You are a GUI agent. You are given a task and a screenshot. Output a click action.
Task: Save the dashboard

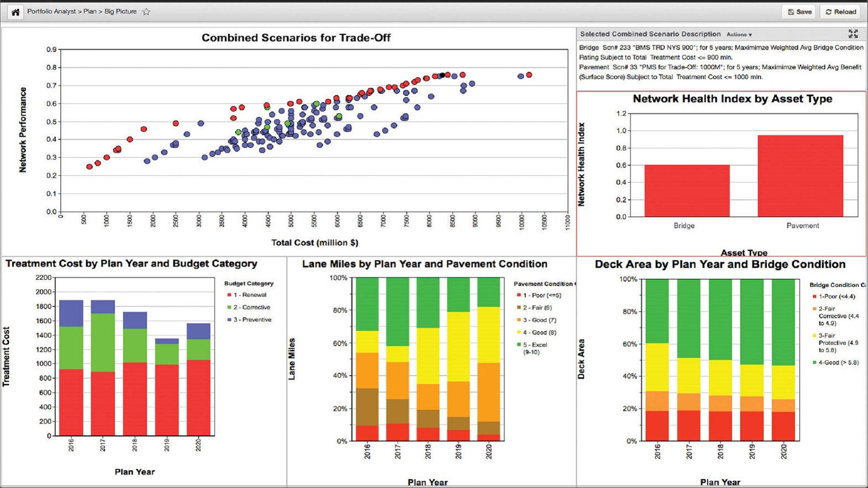tap(800, 12)
